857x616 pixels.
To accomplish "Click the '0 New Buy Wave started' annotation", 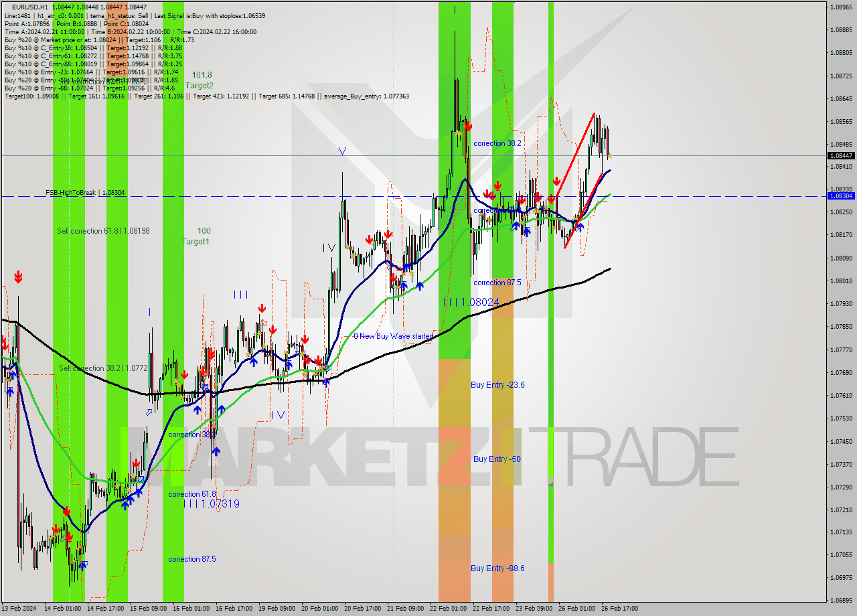I will tap(393, 336).
